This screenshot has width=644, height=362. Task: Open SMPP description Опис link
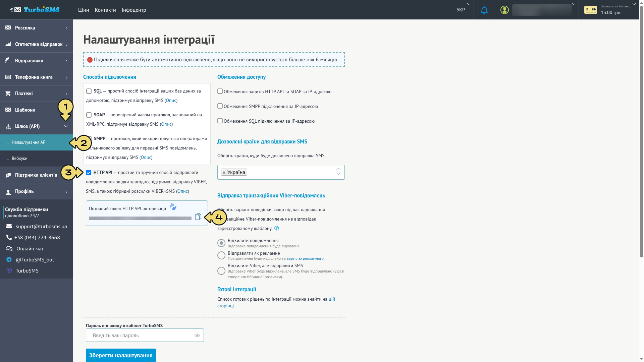click(146, 158)
